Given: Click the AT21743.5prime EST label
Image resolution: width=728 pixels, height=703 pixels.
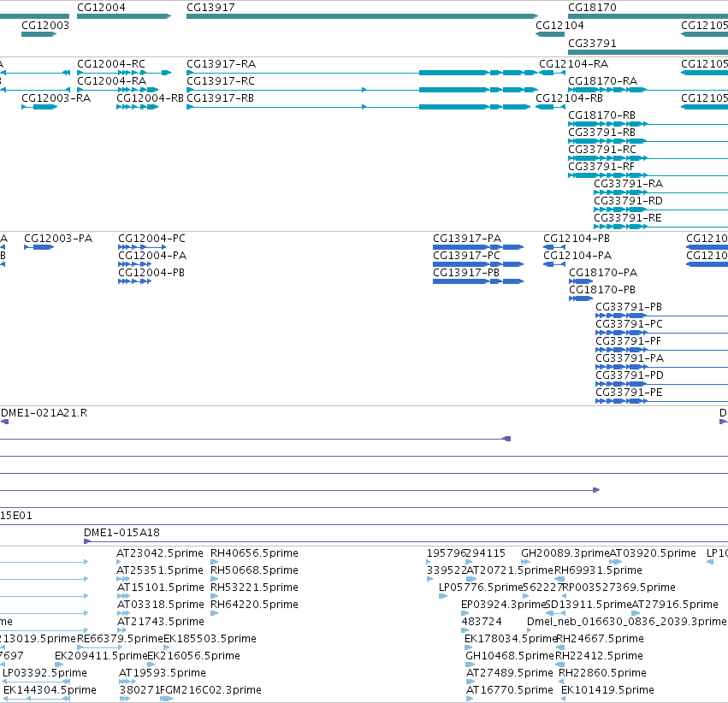Looking at the screenshot, I should pyautogui.click(x=160, y=622).
